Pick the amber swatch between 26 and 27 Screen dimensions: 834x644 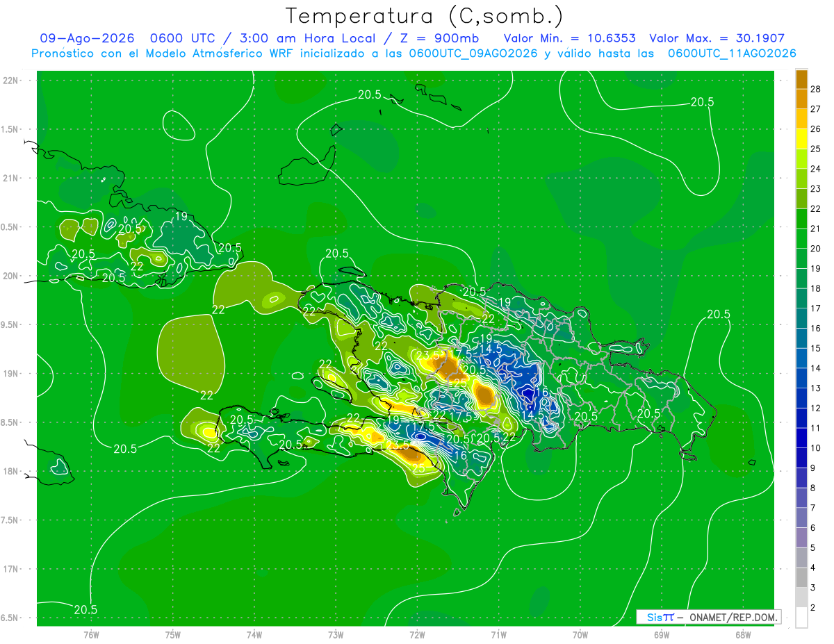point(801,119)
